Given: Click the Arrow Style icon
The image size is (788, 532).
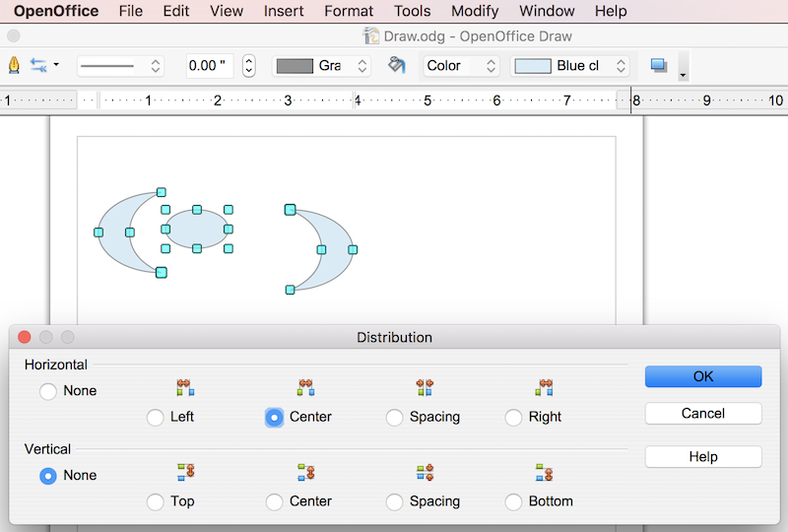Looking at the screenshot, I should (38, 65).
